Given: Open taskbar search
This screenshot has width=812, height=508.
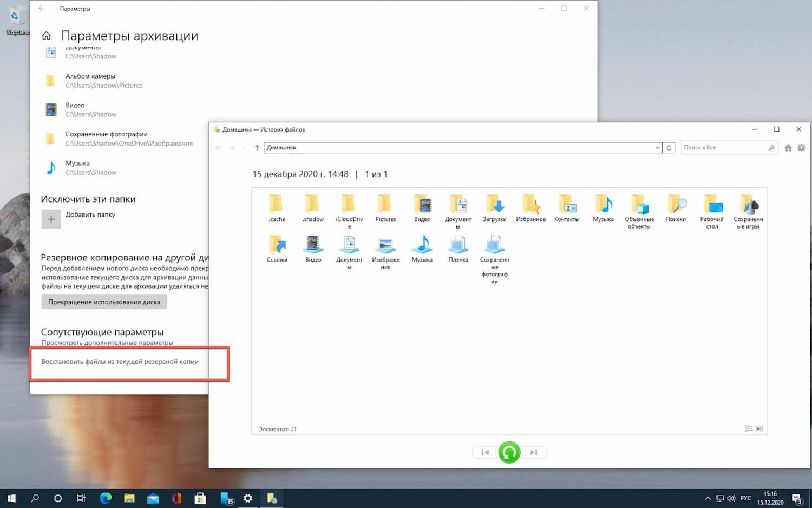Looking at the screenshot, I should 35,498.
